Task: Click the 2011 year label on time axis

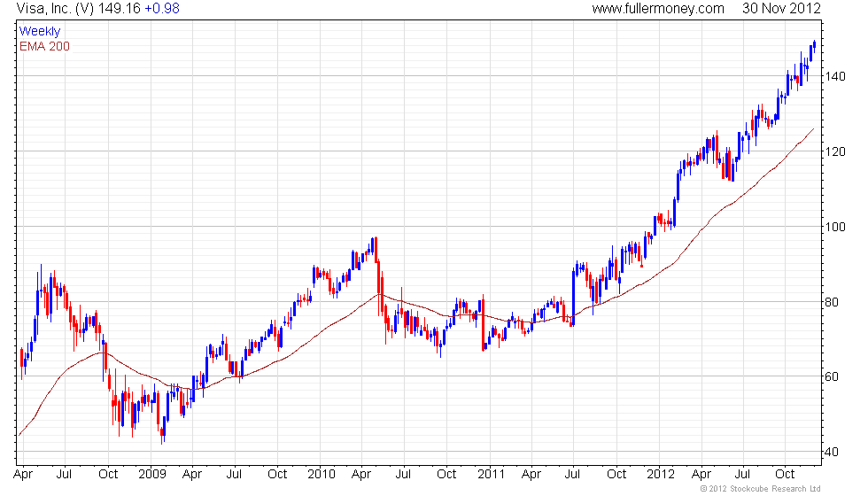Action: (x=491, y=475)
